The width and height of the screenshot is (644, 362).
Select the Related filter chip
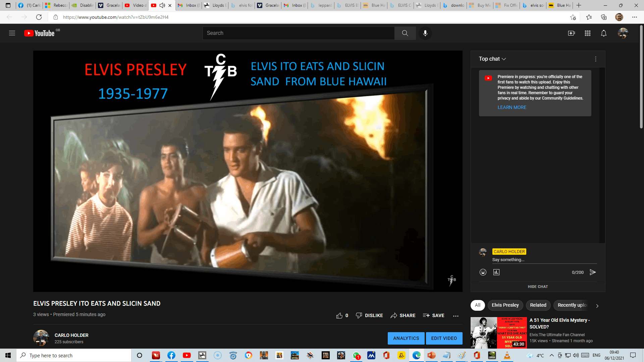pyautogui.click(x=538, y=305)
